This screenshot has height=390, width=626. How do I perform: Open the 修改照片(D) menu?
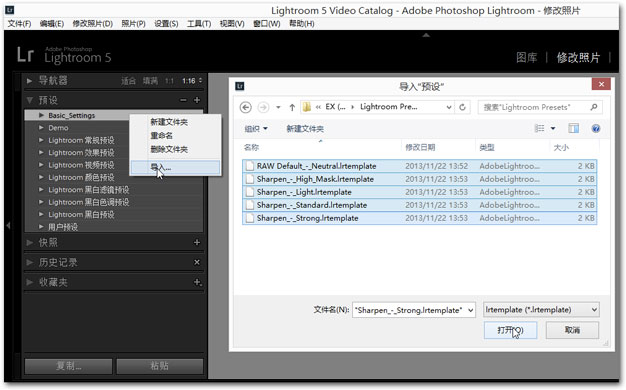click(x=93, y=24)
